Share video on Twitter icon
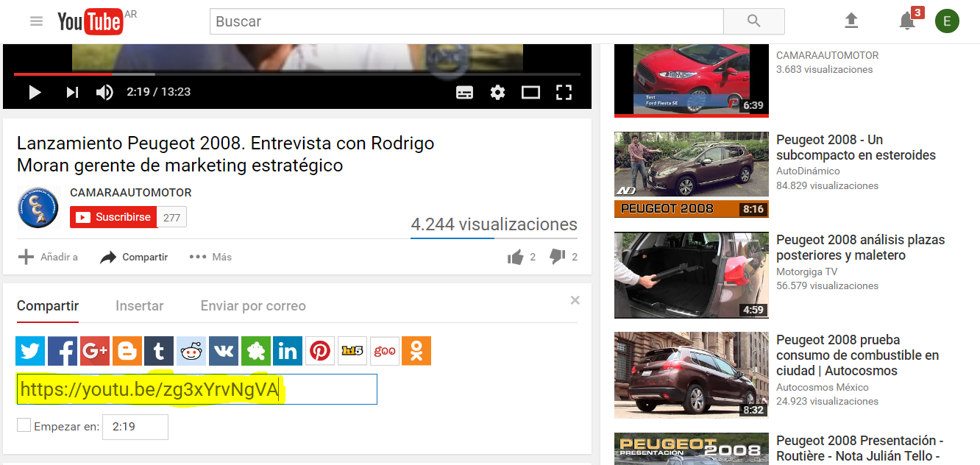Image resolution: width=980 pixels, height=465 pixels. tap(31, 351)
